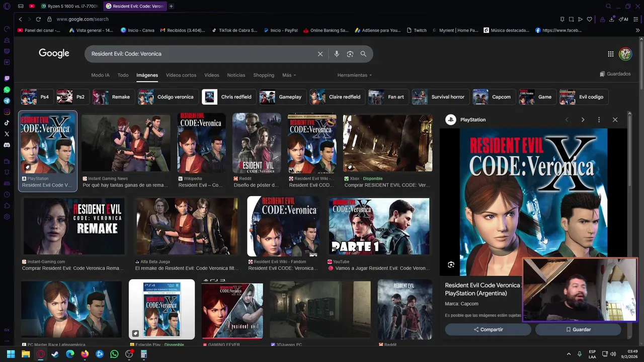Click the Guardar button
This screenshot has height=362, width=644.
click(578, 329)
